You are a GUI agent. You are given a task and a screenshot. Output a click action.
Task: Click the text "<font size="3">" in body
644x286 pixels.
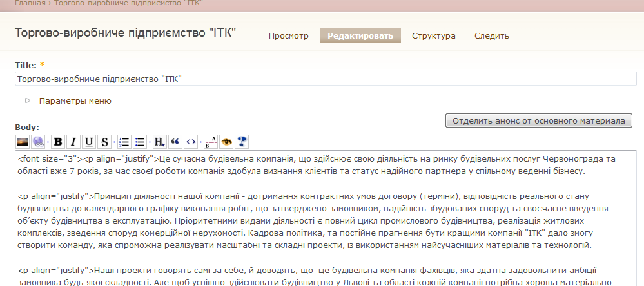point(50,159)
